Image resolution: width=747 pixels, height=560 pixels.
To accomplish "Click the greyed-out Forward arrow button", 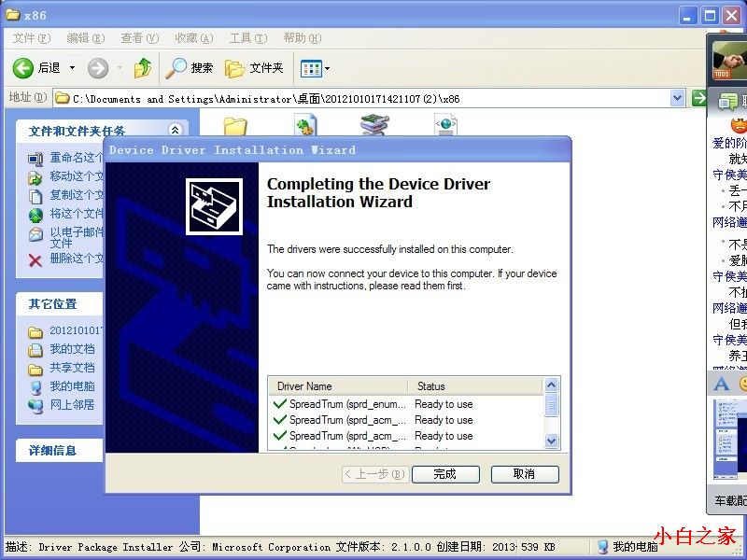I will point(98,68).
